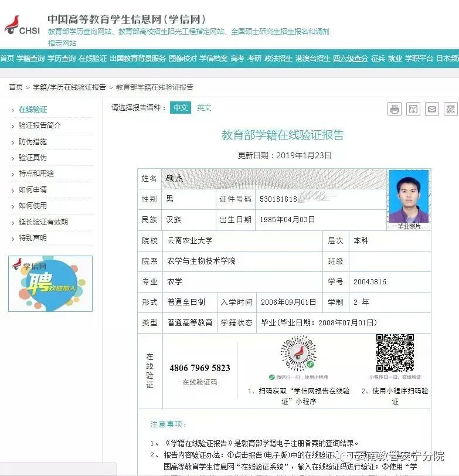
Task: Open 学籍查询 in the navigation bar
Action: click(x=30, y=58)
